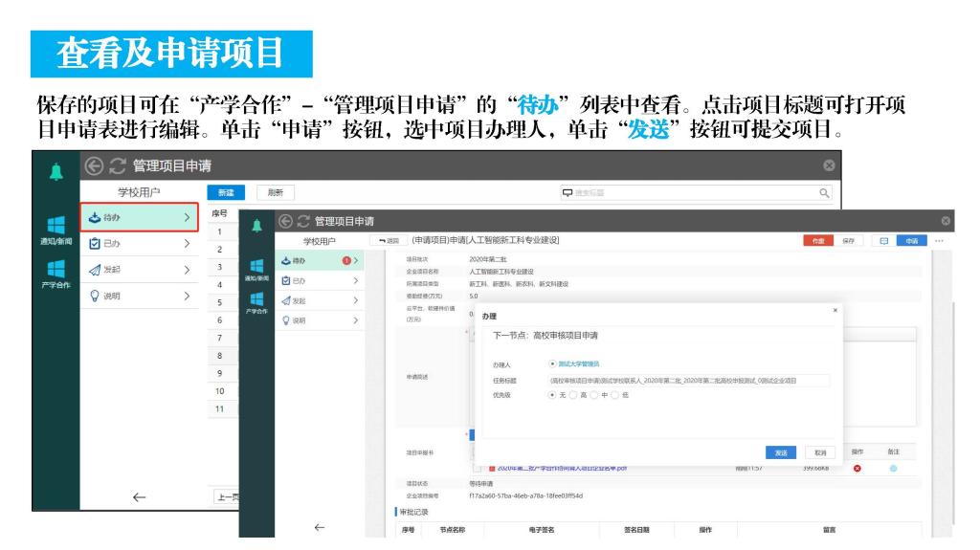Viewport: 980px width, 550px height.
Task: Click three dots more options menu
Action: pos(939,241)
